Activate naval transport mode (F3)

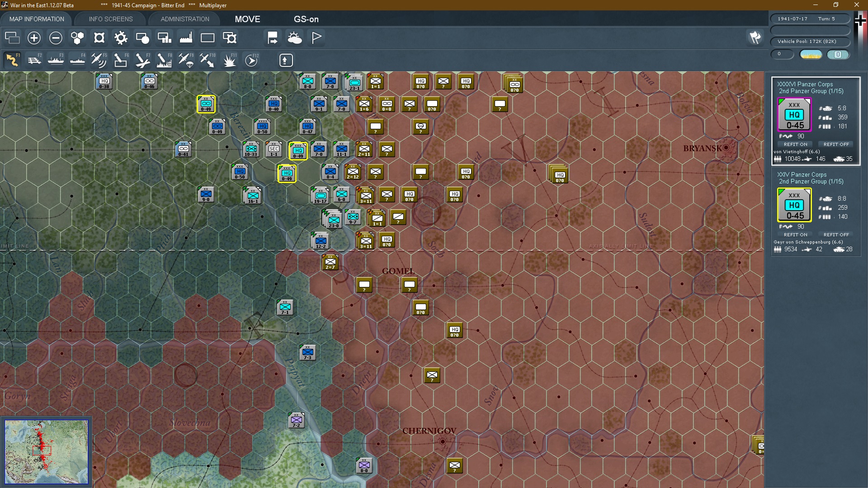(56, 60)
